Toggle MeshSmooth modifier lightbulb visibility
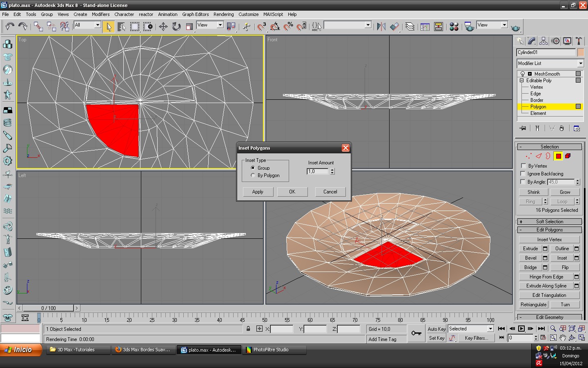This screenshot has height=368, width=588. click(x=522, y=74)
